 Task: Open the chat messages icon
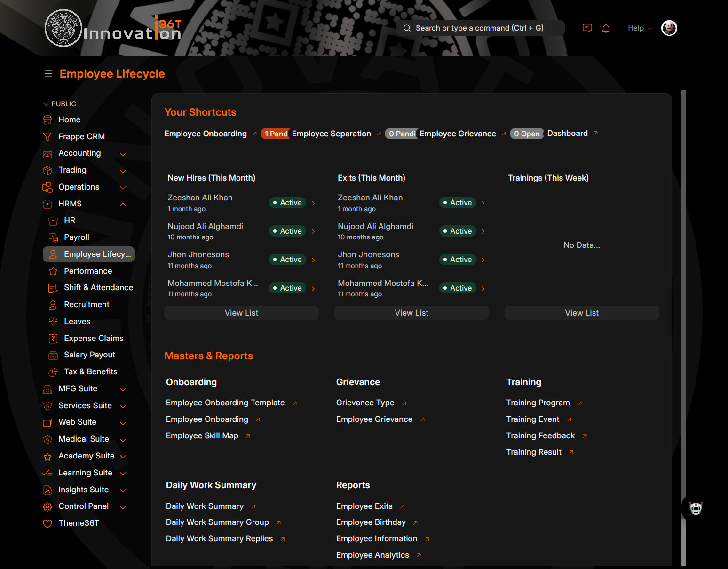click(x=587, y=28)
